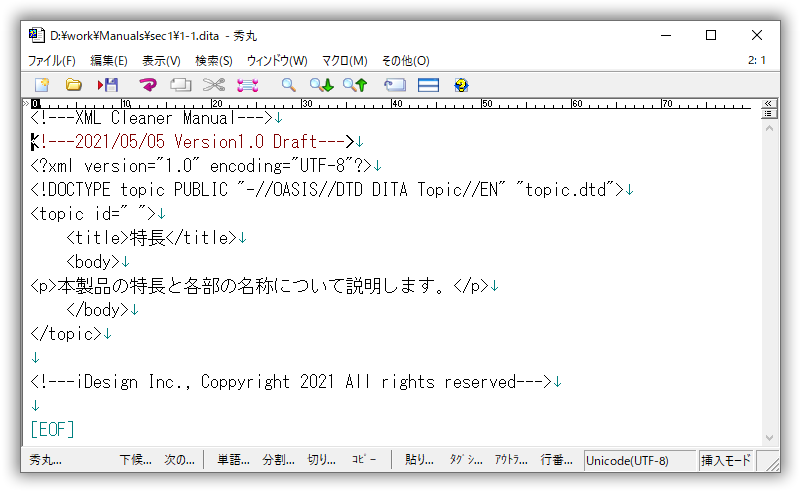The image size is (801, 493).
Task: Click the New file toolbar icon
Action: point(42,85)
